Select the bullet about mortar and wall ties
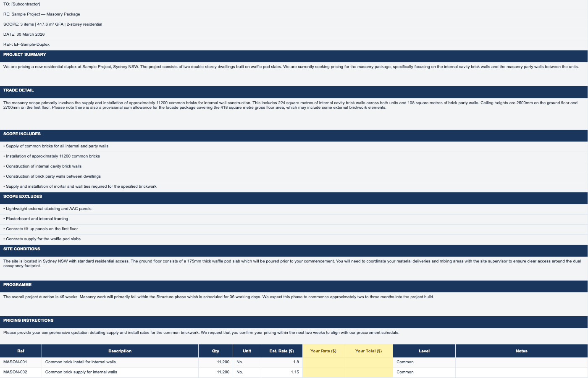Viewport: 588px width, 378px height. [80, 186]
